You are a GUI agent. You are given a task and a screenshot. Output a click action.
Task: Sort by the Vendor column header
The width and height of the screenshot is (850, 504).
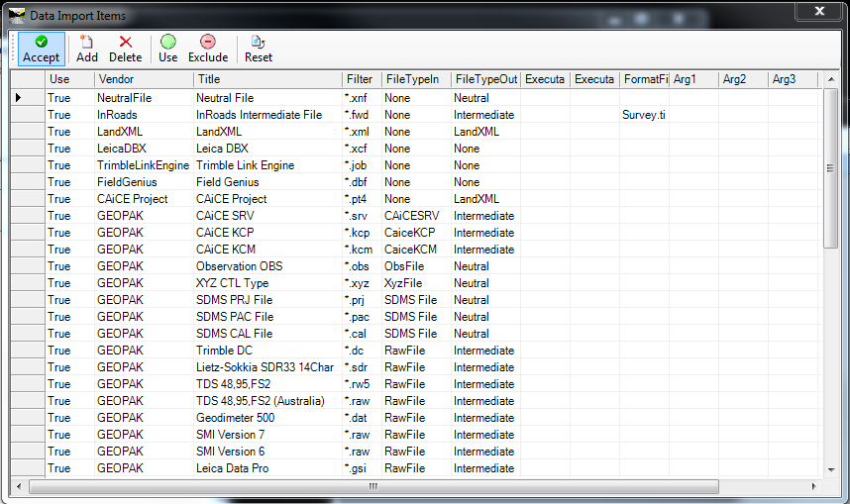pos(144,79)
